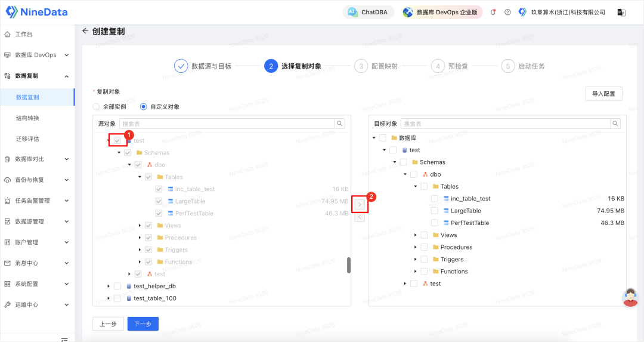
Task: Open 迁移评估 submenu item
Action: point(27,138)
